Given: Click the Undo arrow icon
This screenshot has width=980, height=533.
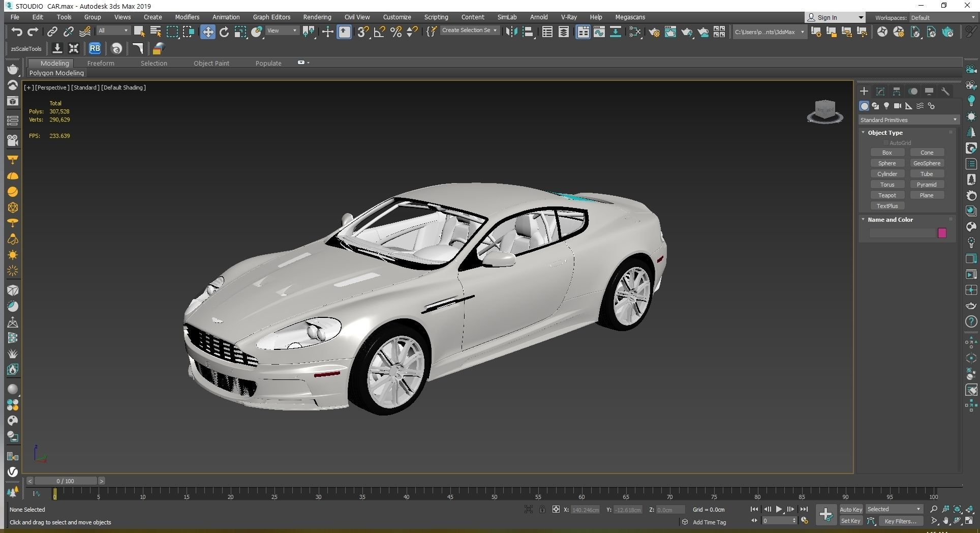Looking at the screenshot, I should [16, 32].
